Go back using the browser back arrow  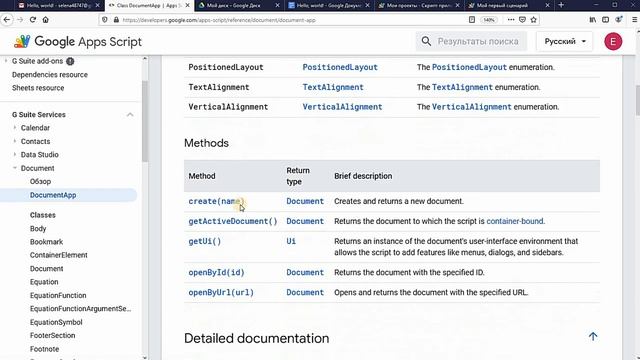click(7, 20)
